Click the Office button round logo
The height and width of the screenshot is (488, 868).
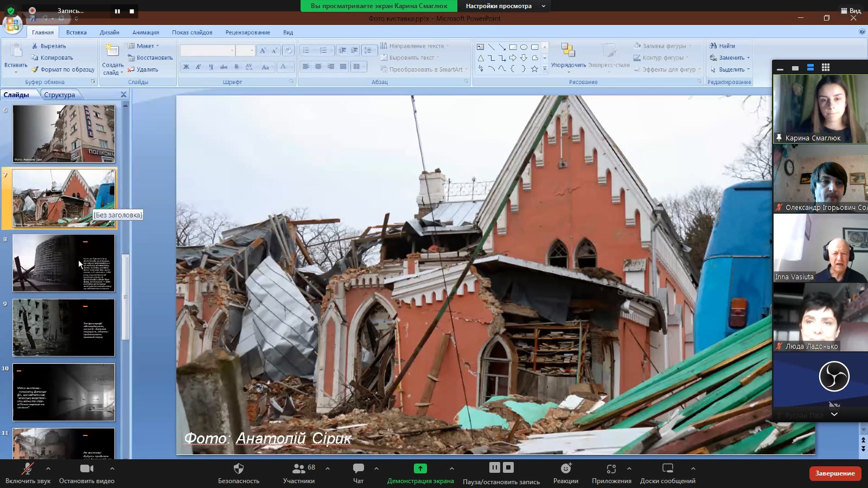[x=12, y=24]
